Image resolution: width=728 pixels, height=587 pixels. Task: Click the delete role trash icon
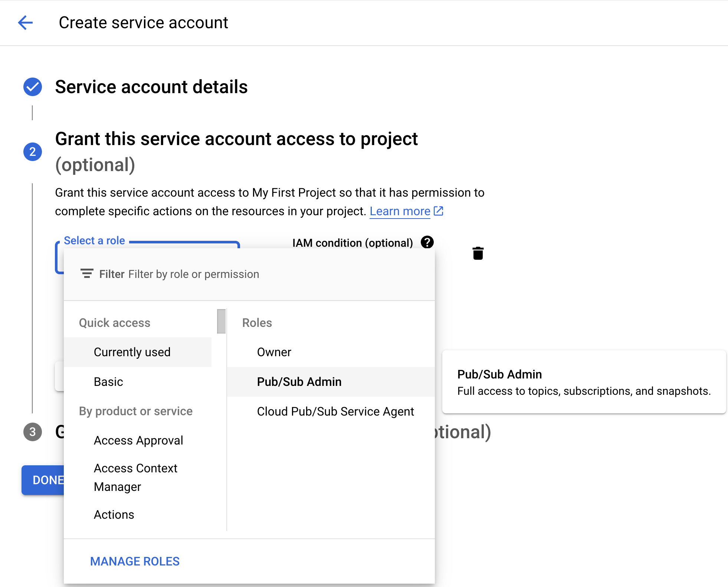478,253
